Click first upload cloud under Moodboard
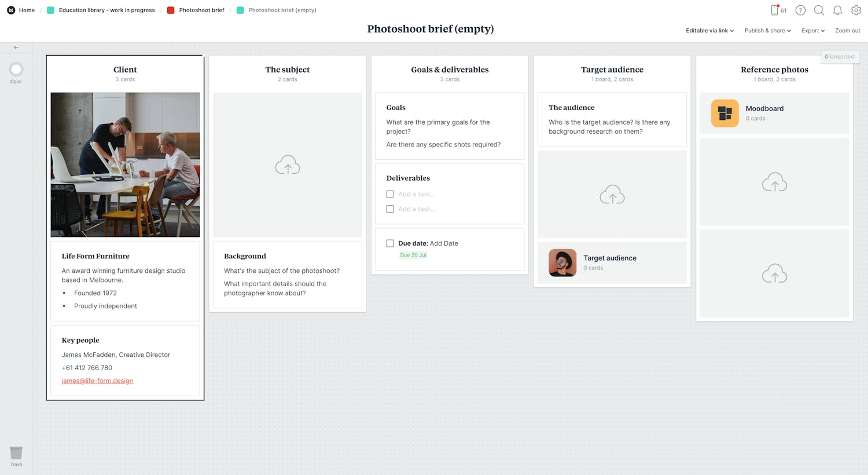The width and height of the screenshot is (868, 475). click(x=774, y=182)
